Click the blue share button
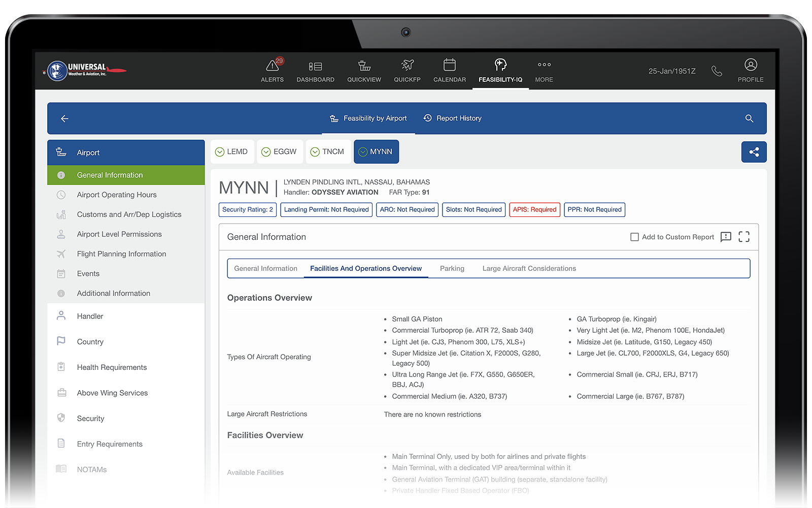This screenshot has height=508, width=812. [x=754, y=152]
